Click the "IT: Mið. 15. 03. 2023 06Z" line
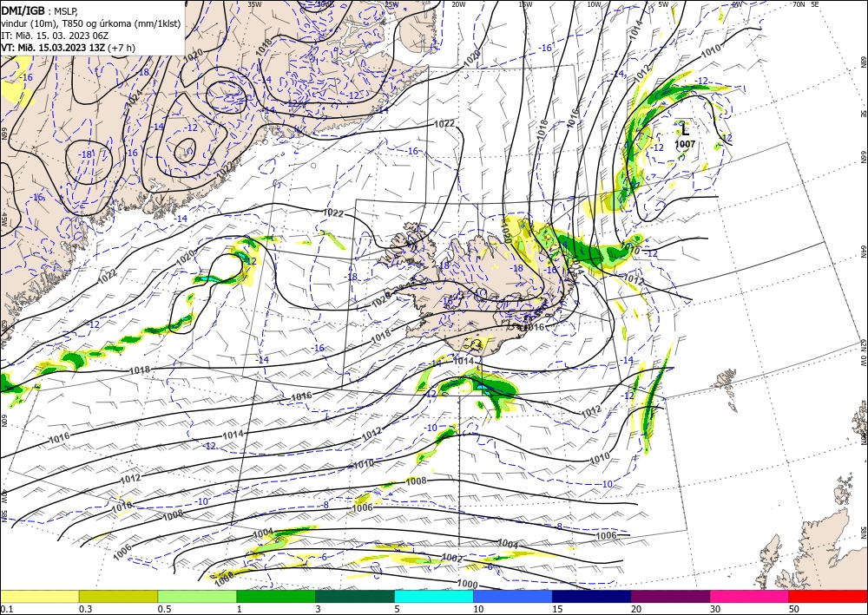Image resolution: width=868 pixels, height=615 pixels. point(54,36)
